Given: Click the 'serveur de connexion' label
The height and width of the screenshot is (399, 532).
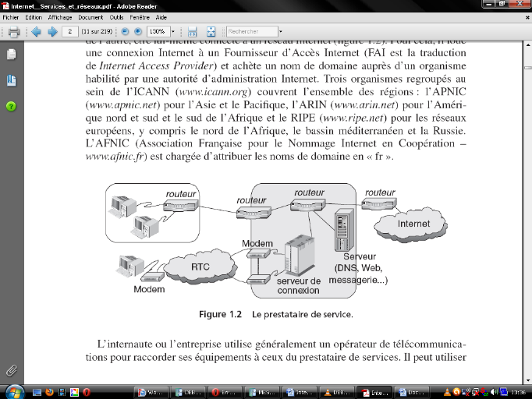Looking at the screenshot, I should click(x=298, y=286).
